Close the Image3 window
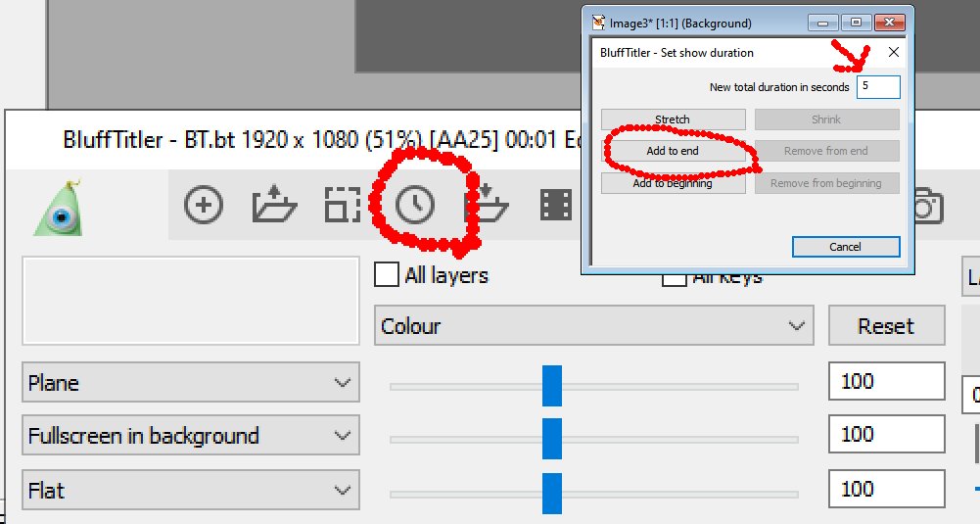 889,24
